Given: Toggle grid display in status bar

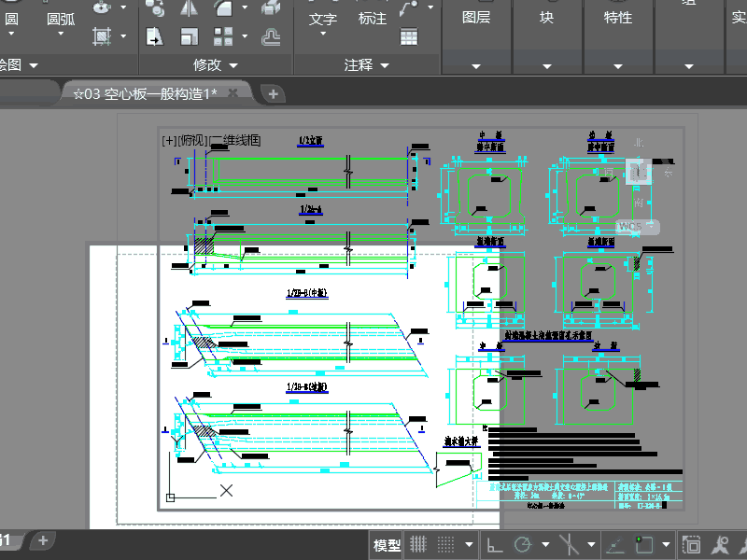Looking at the screenshot, I should point(419,544).
